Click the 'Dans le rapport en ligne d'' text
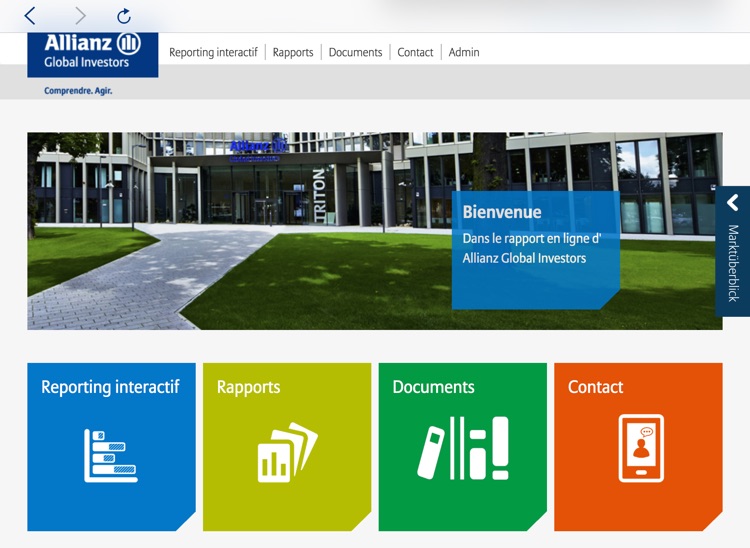The image size is (750, 548). click(x=532, y=239)
